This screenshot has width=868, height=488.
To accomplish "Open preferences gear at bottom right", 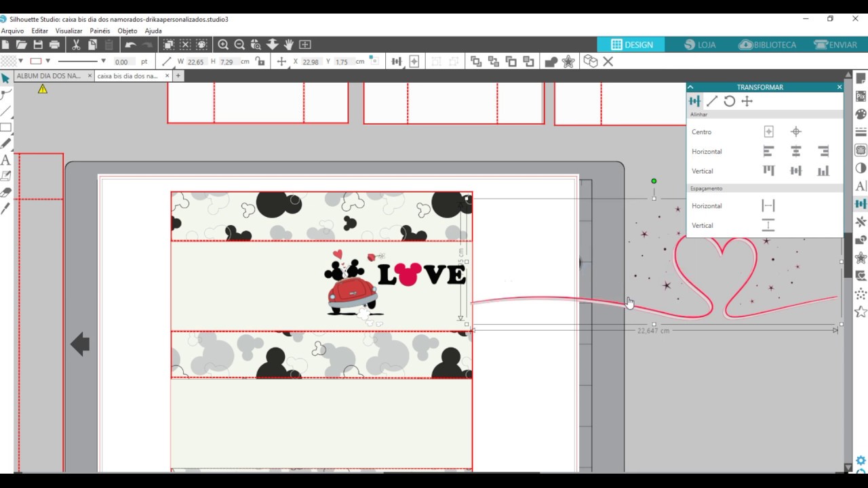I will point(861,461).
